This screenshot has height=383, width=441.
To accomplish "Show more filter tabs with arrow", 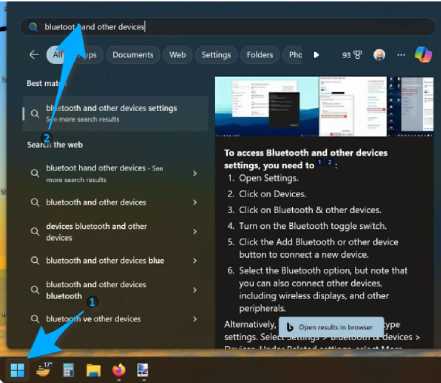I will (316, 55).
